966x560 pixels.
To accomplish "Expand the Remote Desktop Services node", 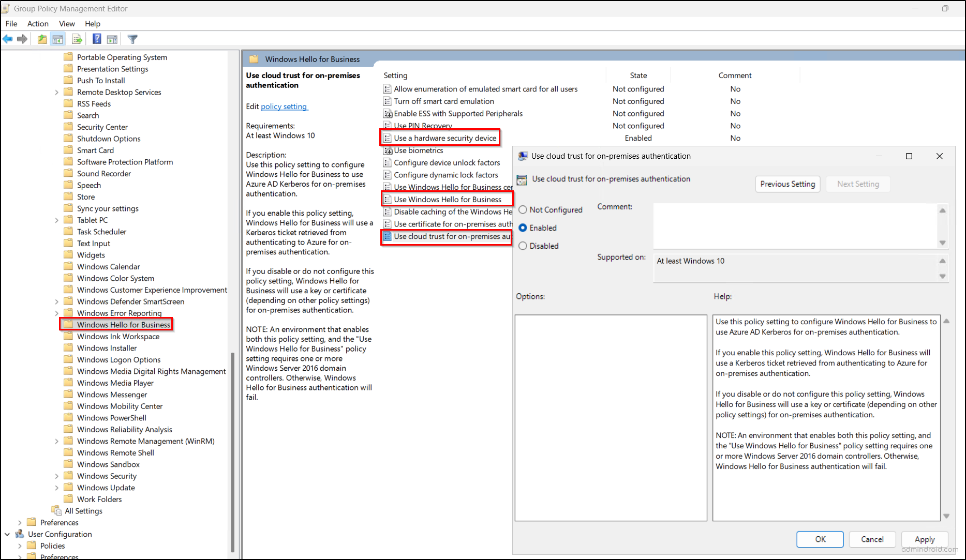I will tap(57, 92).
